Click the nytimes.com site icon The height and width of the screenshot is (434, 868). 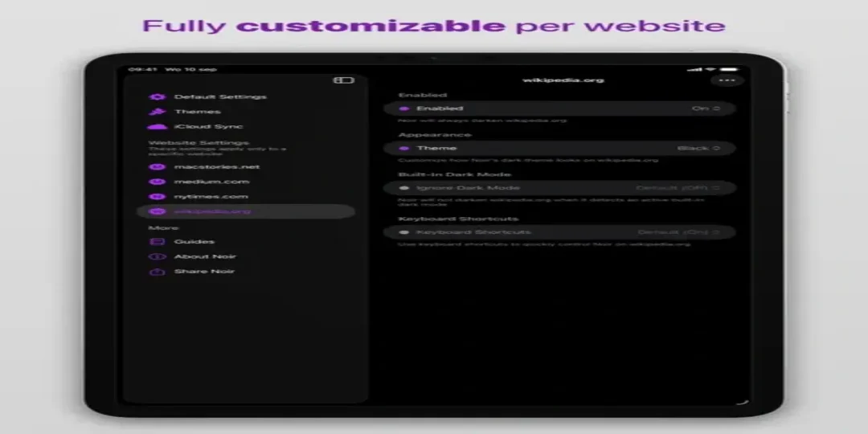pos(158,197)
